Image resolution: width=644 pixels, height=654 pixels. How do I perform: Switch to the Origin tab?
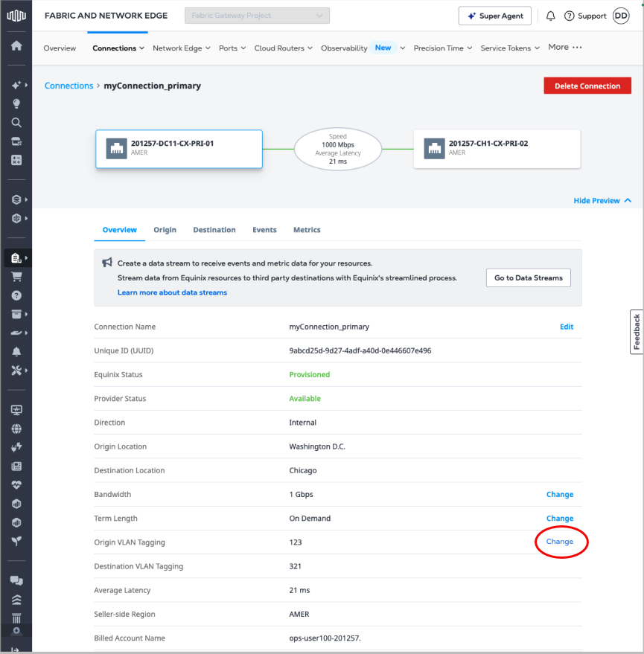click(x=165, y=230)
